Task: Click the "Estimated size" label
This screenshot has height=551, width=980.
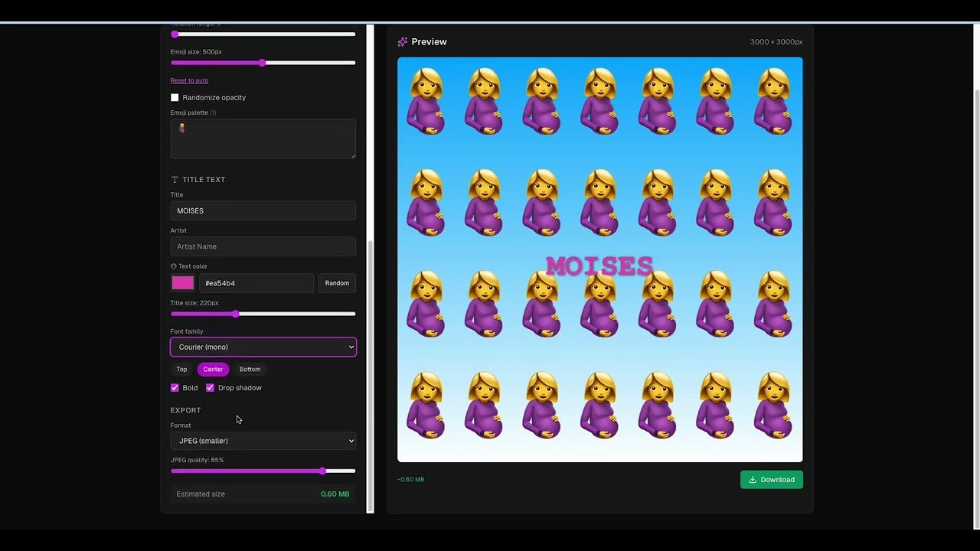Action: tap(201, 494)
